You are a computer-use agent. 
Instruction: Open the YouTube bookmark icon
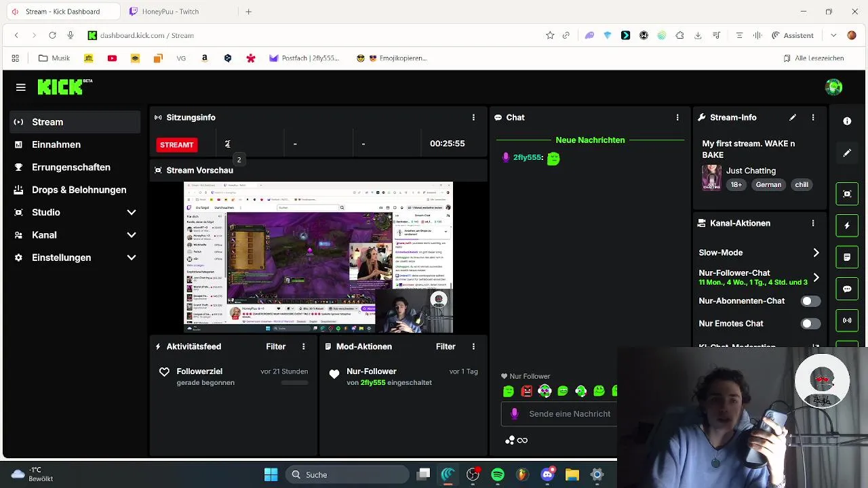click(x=112, y=58)
